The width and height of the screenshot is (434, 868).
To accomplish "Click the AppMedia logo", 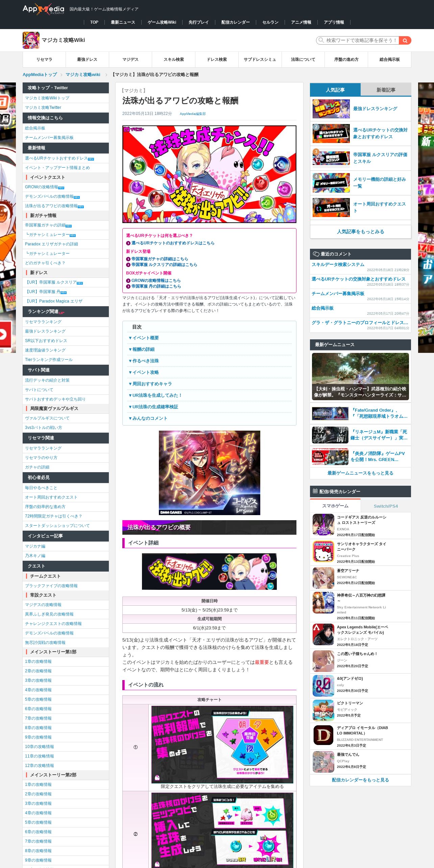I will point(43,9).
